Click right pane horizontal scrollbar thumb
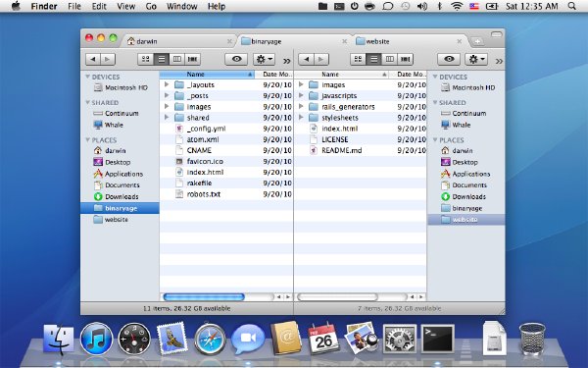The height and width of the screenshot is (368, 588). pyautogui.click(x=337, y=297)
